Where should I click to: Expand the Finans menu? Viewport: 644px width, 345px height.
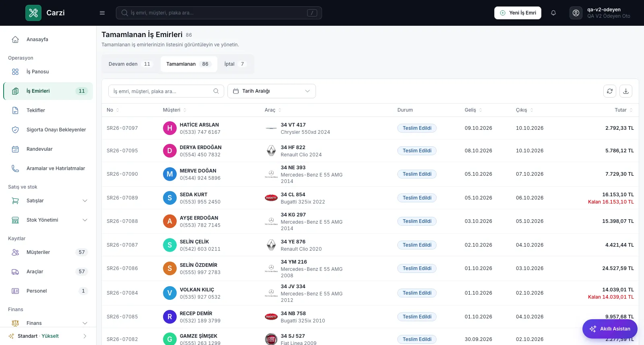[x=85, y=323]
